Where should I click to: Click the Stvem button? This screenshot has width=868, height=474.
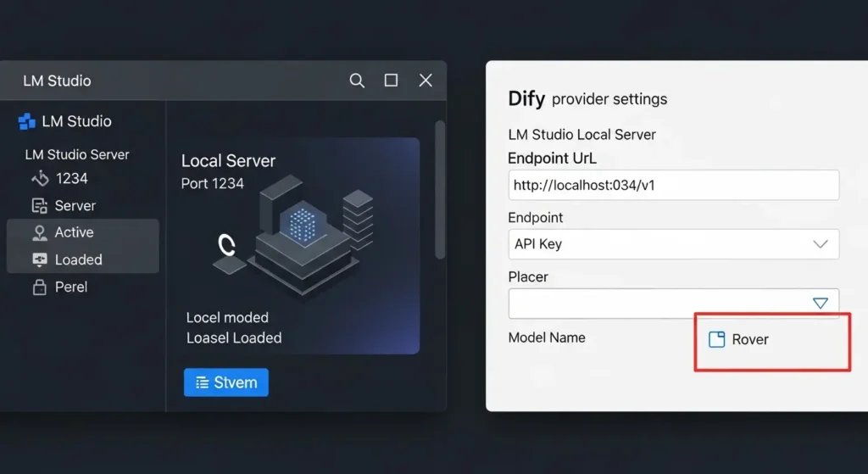[x=225, y=382]
